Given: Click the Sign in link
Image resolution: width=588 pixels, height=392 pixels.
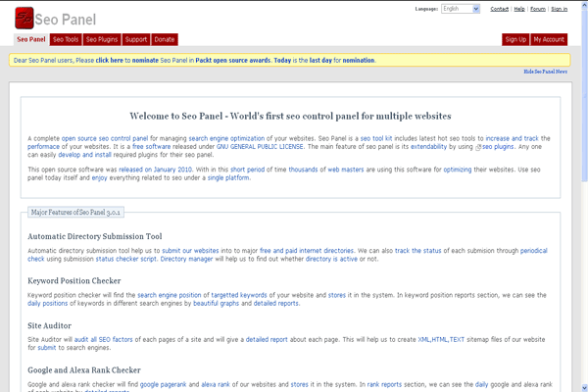Looking at the screenshot, I should pos(559,9).
